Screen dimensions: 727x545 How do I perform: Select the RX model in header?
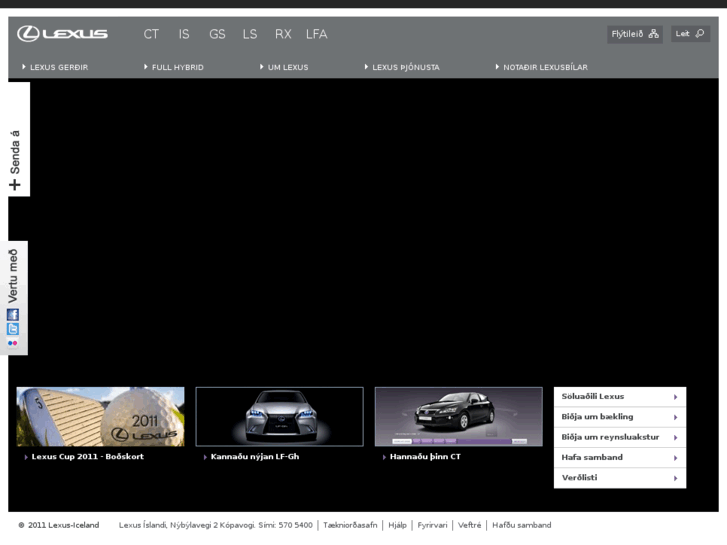tap(283, 34)
